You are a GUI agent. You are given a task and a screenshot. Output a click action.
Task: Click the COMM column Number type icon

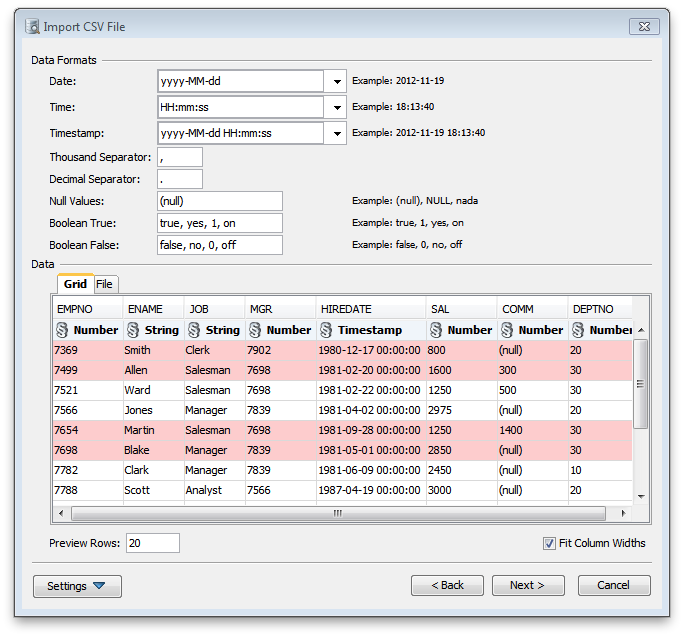click(x=506, y=330)
